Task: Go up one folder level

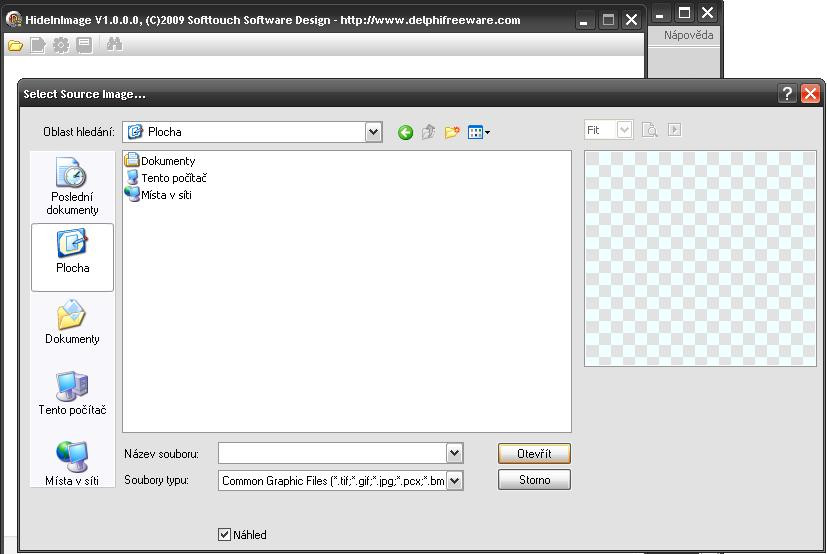Action: pyautogui.click(x=428, y=132)
